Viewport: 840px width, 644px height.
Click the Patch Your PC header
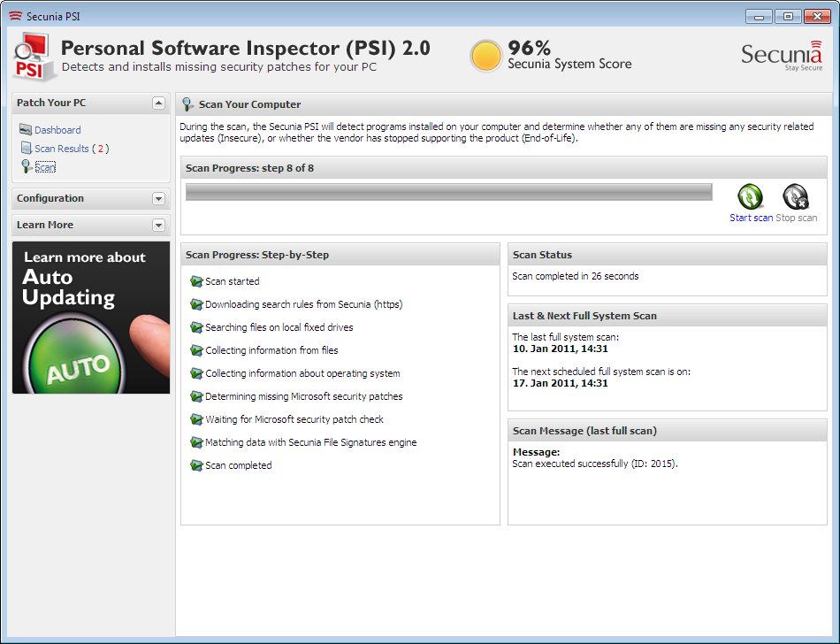pyautogui.click(x=91, y=103)
